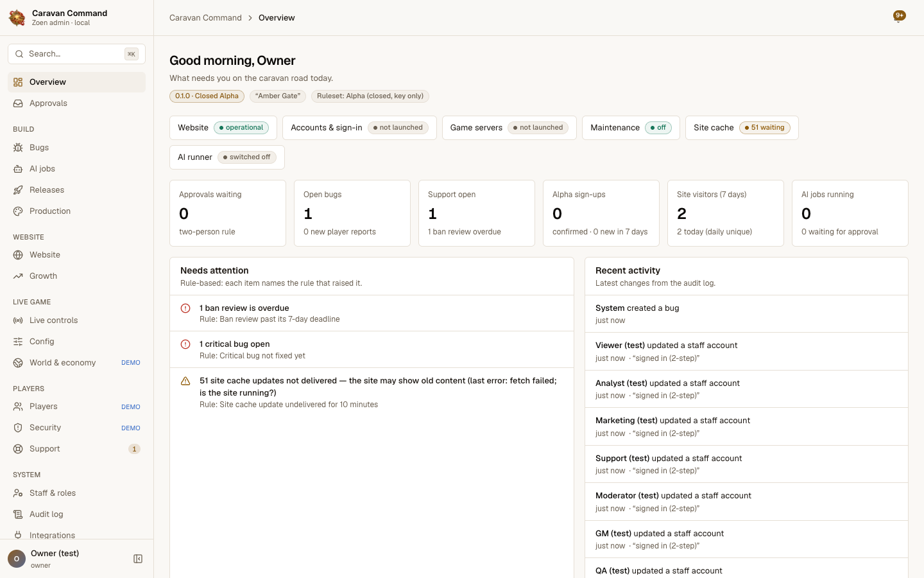Click the Website globe icon in sidebar
This screenshot has height=578, width=924.
pyautogui.click(x=18, y=255)
